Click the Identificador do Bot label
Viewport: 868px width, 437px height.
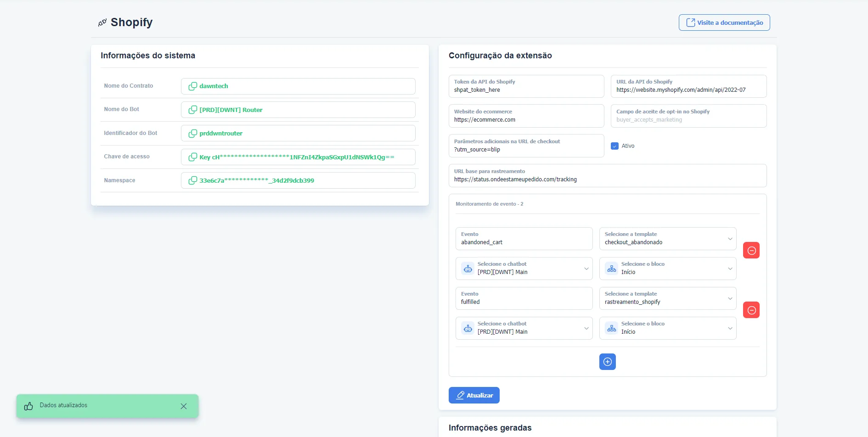130,133
